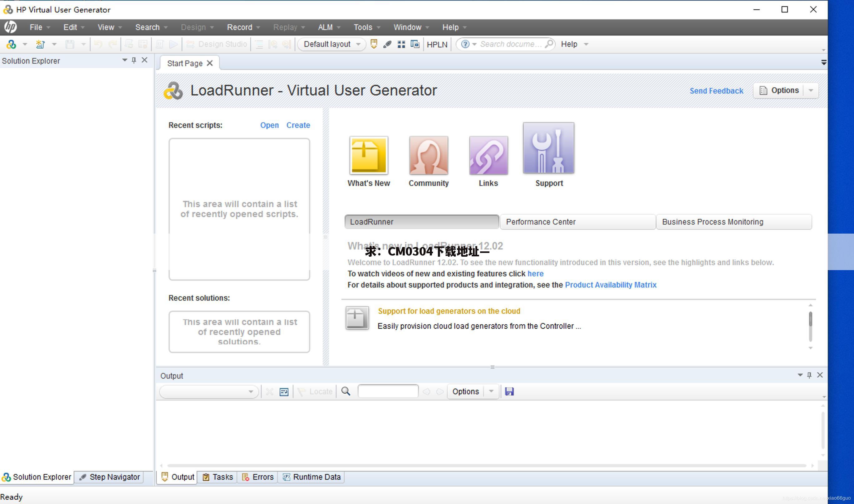Switch to Business Process Monitoring tab
This screenshot has height=504, width=854.
click(734, 222)
